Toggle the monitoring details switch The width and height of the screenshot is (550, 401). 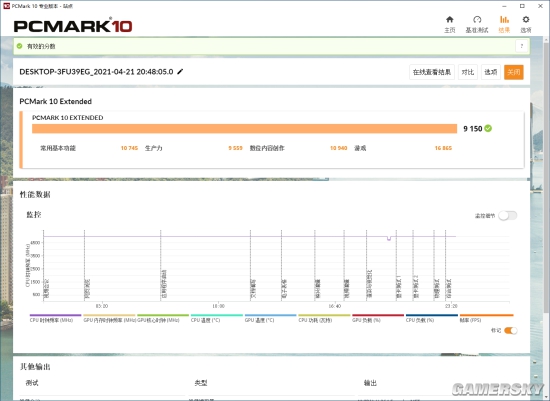point(508,215)
